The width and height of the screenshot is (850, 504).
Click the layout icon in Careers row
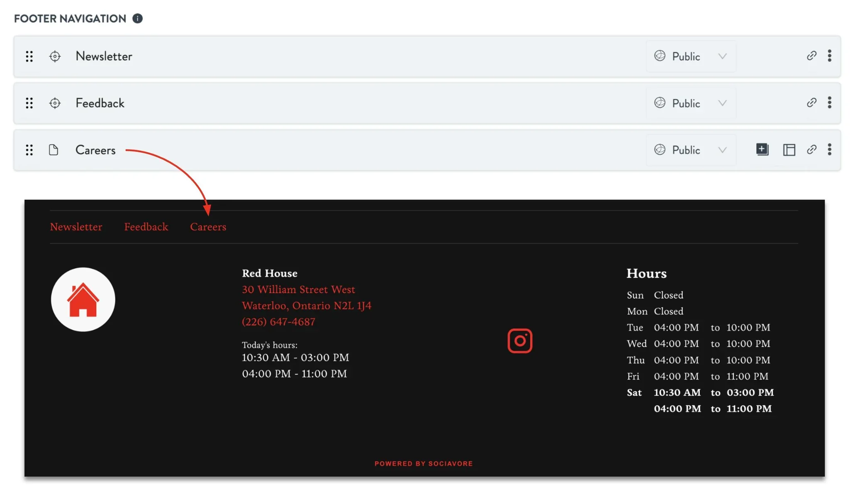(789, 150)
